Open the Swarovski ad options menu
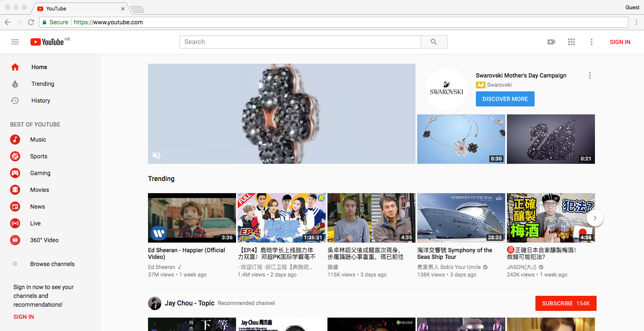This screenshot has width=644, height=331. point(590,75)
